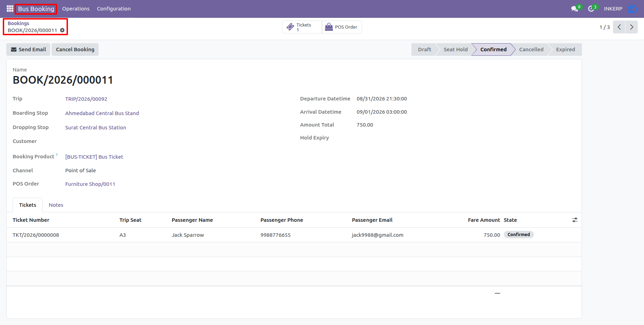
Task: Sort by the Fare Amount column header
Action: (x=484, y=220)
